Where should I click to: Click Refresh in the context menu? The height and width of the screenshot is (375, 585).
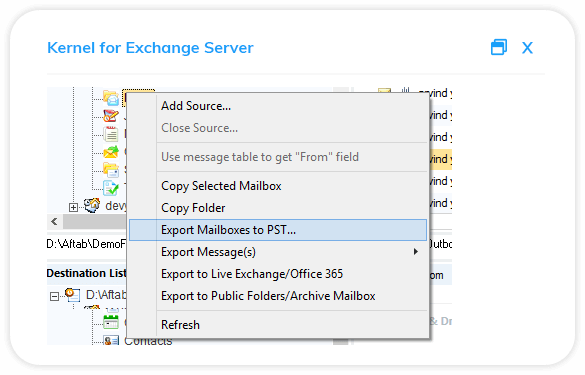[x=278, y=325]
